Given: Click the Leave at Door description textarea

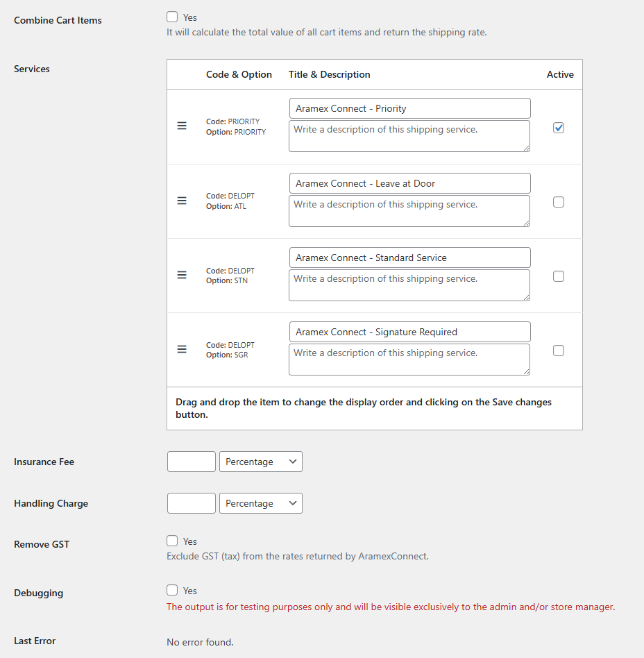Looking at the screenshot, I should click(x=409, y=211).
